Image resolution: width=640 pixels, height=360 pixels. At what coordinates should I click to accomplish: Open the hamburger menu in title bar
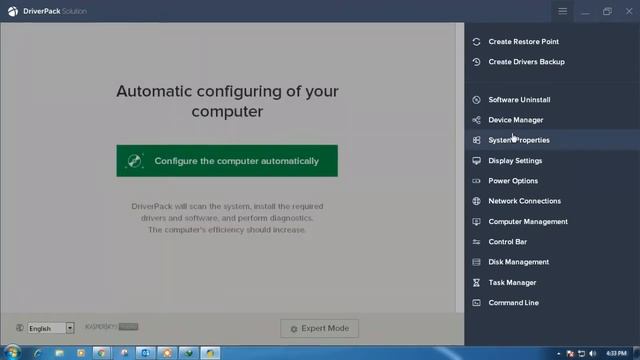562,11
